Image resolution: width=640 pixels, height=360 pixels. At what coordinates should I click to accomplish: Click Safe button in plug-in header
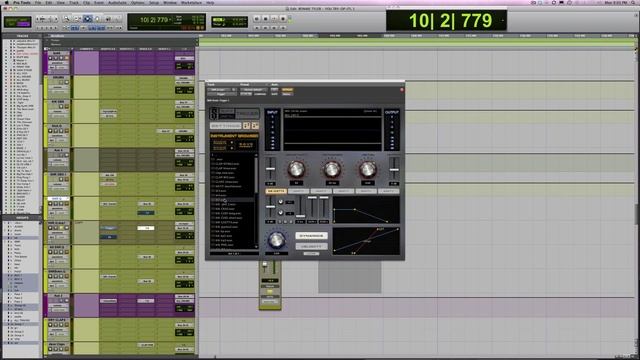pos(274,94)
